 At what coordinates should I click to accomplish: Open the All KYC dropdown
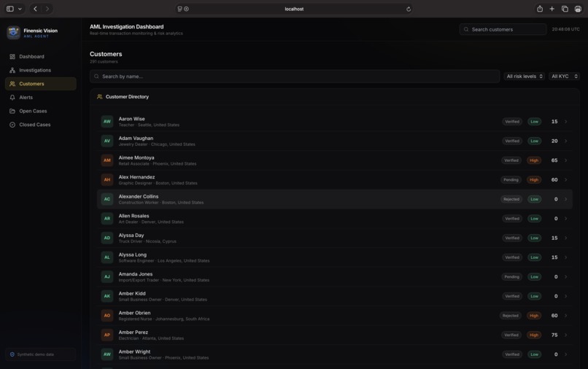(x=564, y=76)
